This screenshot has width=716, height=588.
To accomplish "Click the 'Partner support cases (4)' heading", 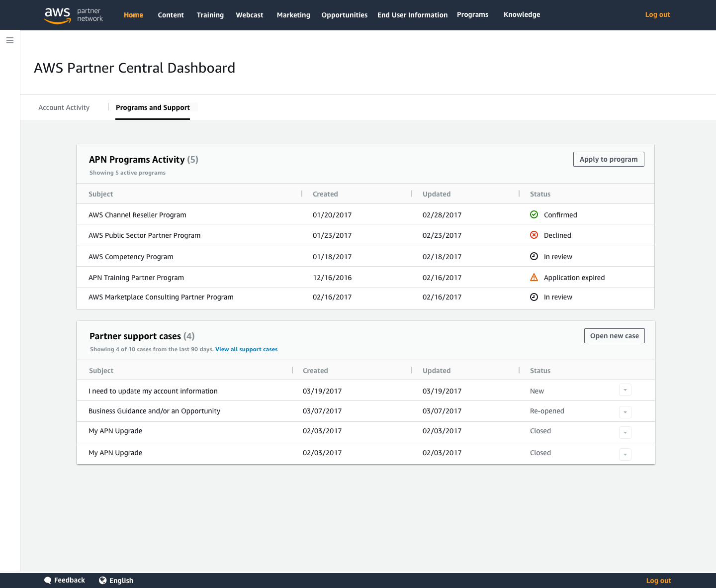I will pyautogui.click(x=142, y=336).
